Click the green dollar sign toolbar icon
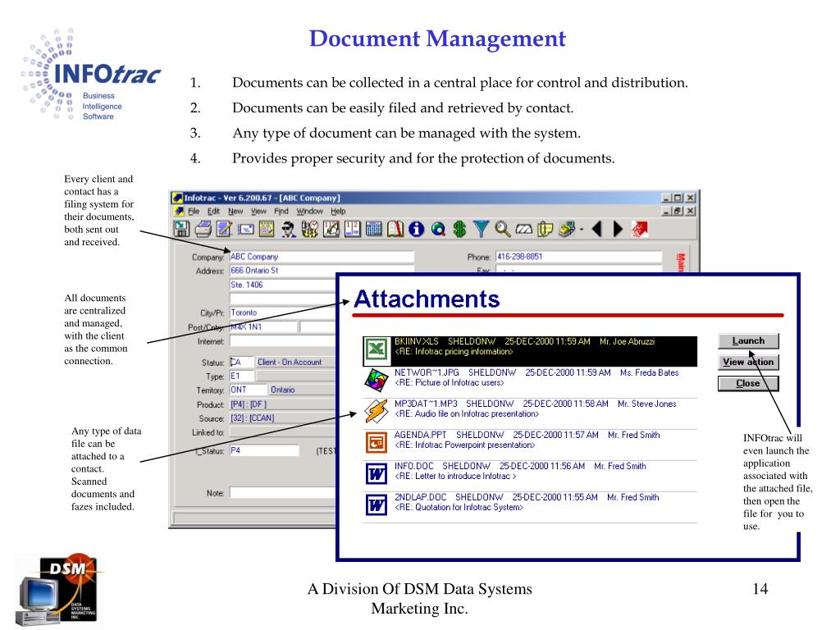840x630 pixels. (459, 230)
